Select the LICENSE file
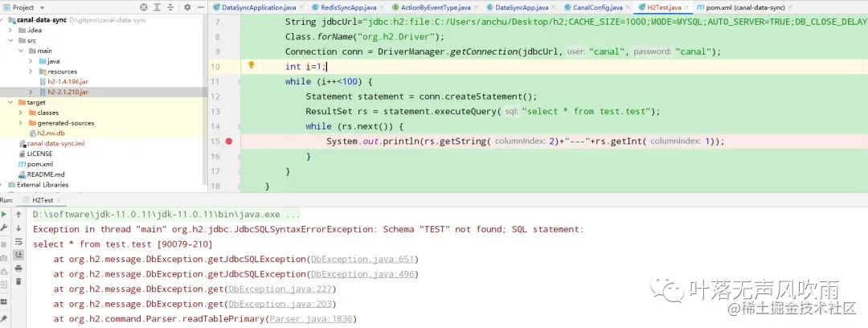The height and width of the screenshot is (328, 868). point(39,154)
